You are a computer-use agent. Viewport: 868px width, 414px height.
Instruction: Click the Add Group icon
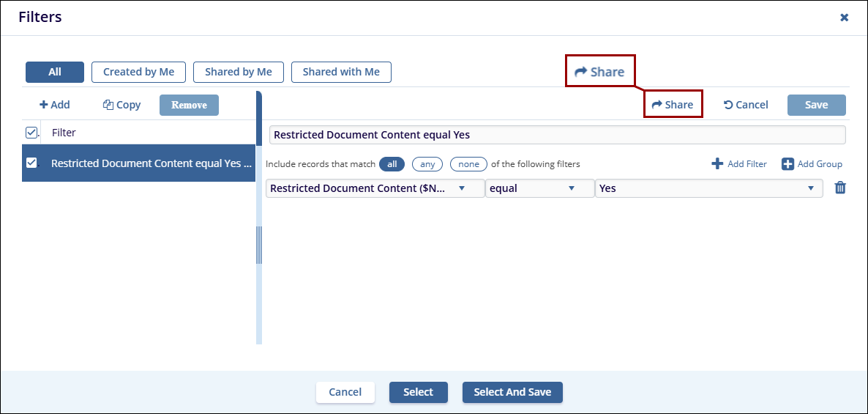787,164
